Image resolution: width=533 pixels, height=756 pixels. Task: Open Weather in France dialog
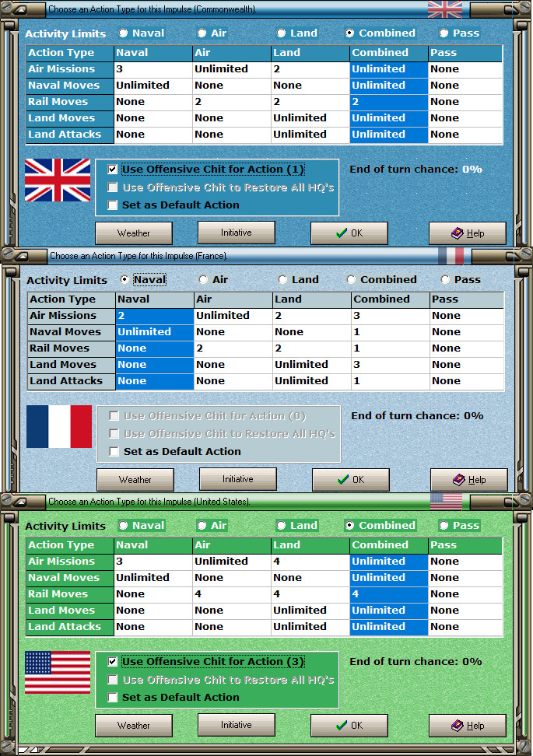135,480
